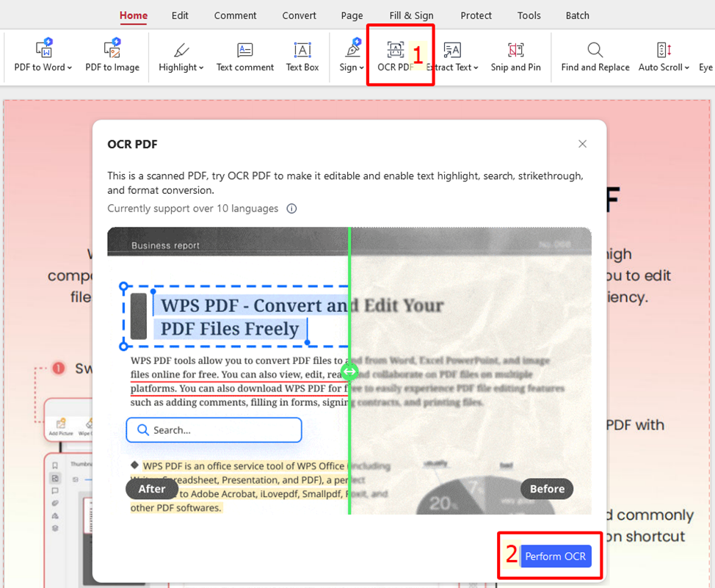Select the Text Box tool
The height and width of the screenshot is (588, 715).
coord(302,57)
